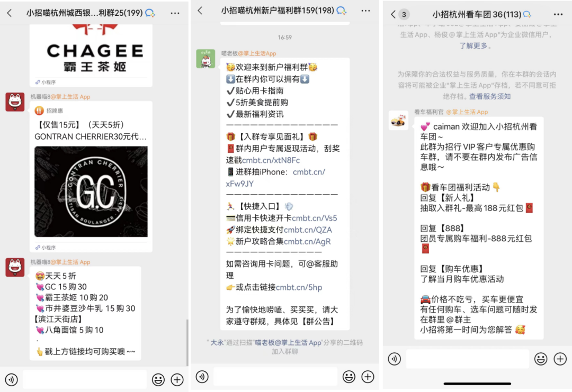Tap 16:59 timestamp in 新户福利群
The width and height of the screenshot is (572, 392).
click(x=284, y=37)
